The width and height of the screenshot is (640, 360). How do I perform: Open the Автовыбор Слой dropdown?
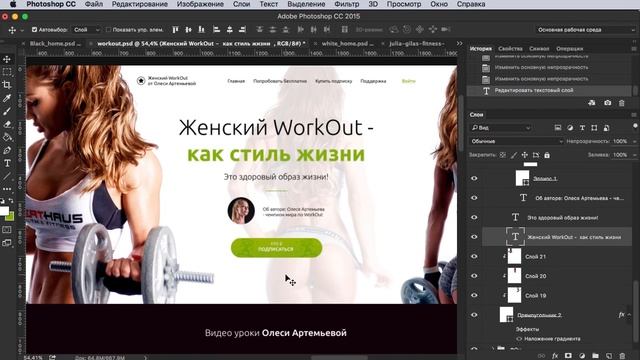pos(86,29)
